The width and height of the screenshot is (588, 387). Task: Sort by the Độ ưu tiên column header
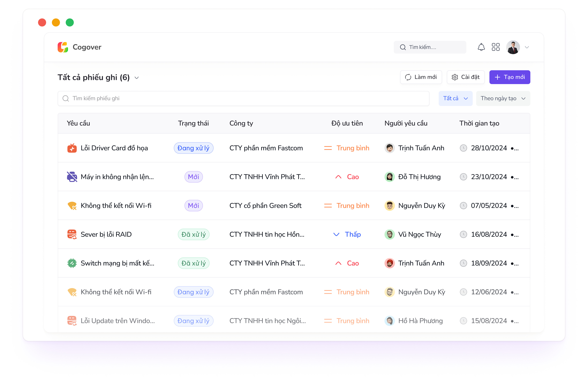click(347, 123)
